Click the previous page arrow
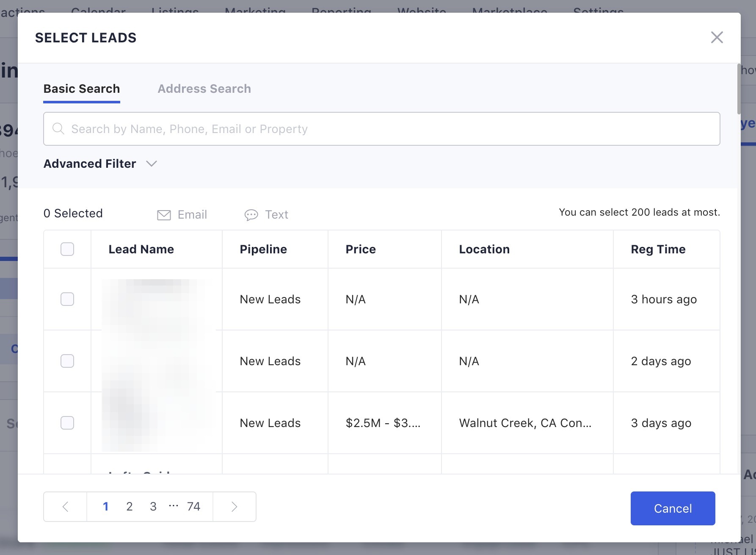Image resolution: width=756 pixels, height=555 pixels. [65, 506]
